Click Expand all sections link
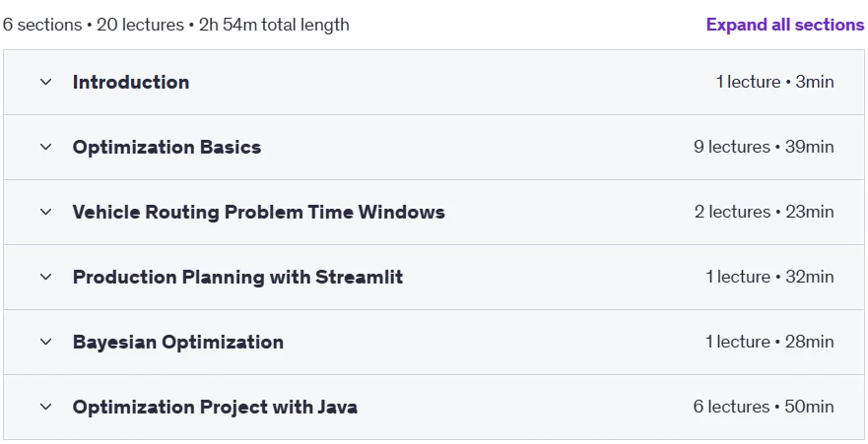 tap(785, 25)
